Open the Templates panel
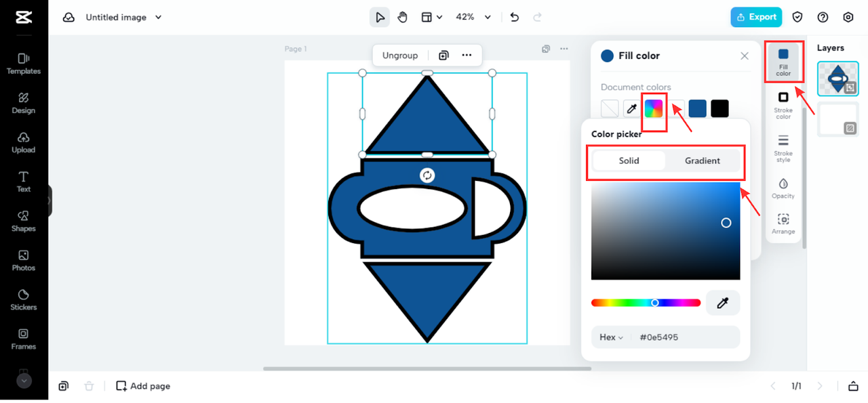 pos(24,64)
